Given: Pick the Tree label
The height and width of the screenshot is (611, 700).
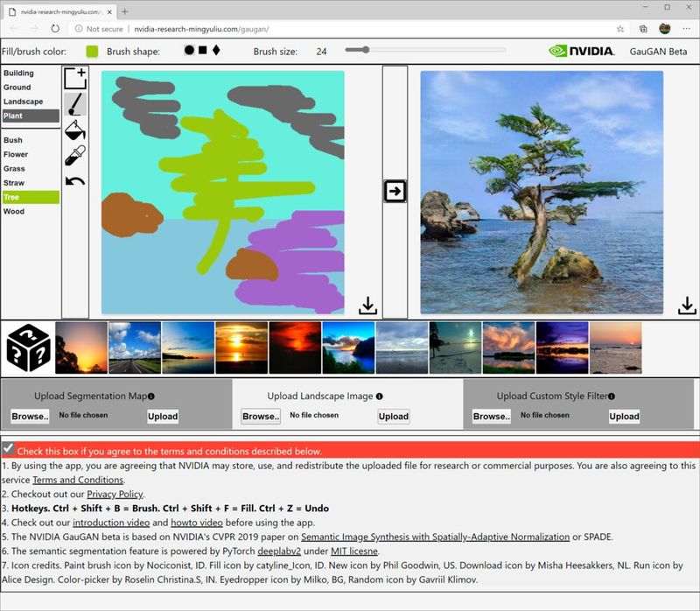Looking at the screenshot, I should click(x=31, y=197).
